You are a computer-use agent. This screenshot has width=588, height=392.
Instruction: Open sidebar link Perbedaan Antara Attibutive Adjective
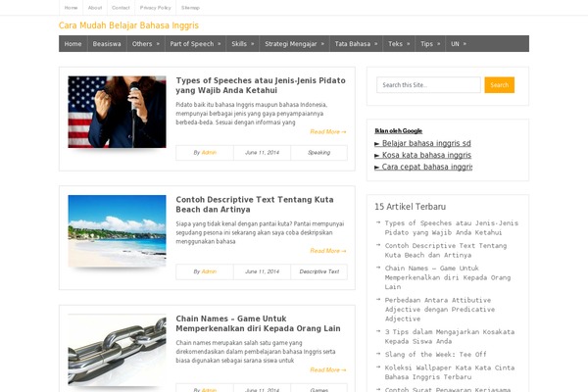tap(440, 310)
